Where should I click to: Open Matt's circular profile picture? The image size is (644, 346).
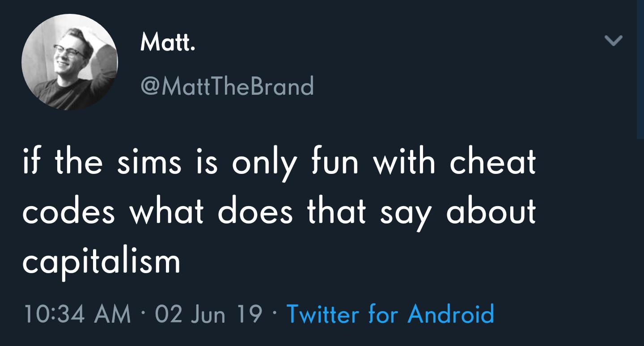pos(69,62)
